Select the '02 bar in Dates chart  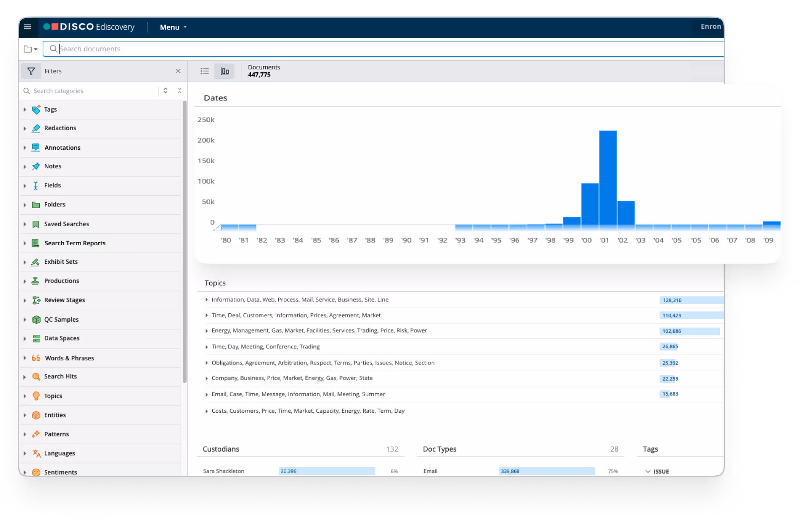pos(626,213)
